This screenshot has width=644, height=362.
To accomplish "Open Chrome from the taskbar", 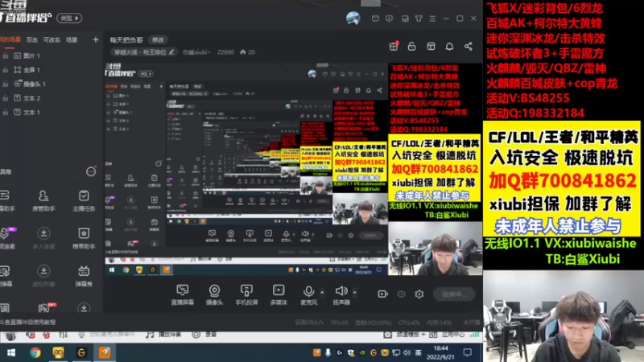I will click(x=35, y=352).
